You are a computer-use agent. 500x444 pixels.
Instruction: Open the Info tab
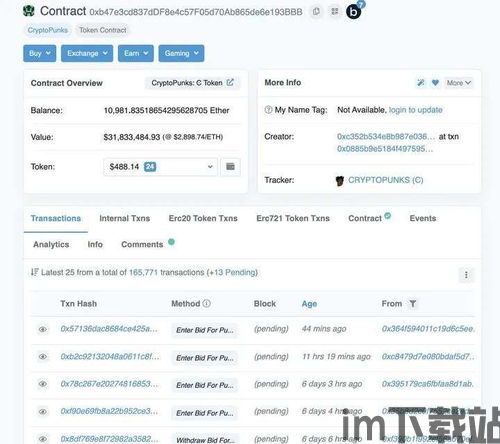[x=95, y=244]
